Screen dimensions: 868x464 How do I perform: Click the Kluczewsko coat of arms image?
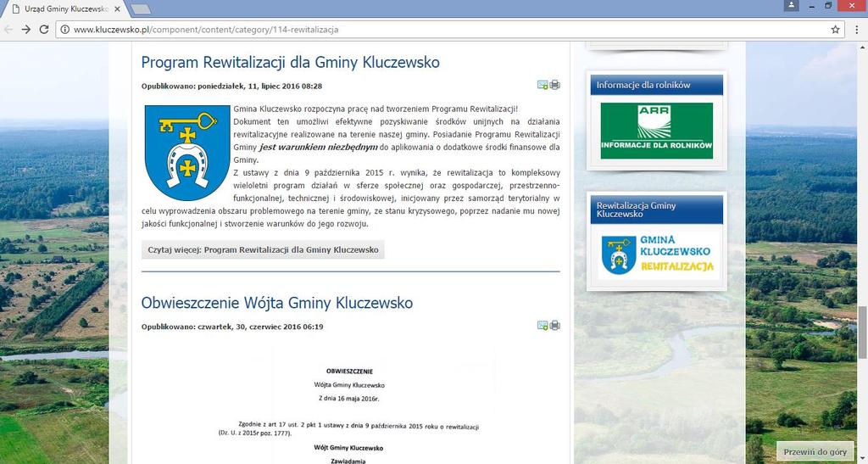[187, 153]
